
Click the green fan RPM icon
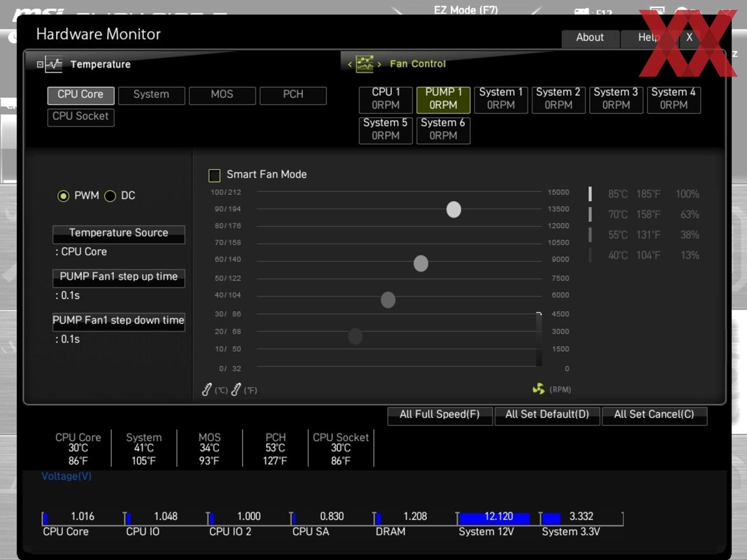point(539,389)
